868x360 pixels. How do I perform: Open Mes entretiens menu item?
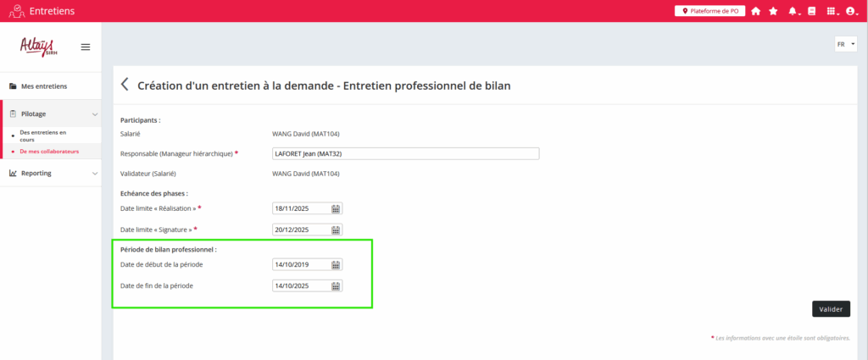tap(44, 86)
